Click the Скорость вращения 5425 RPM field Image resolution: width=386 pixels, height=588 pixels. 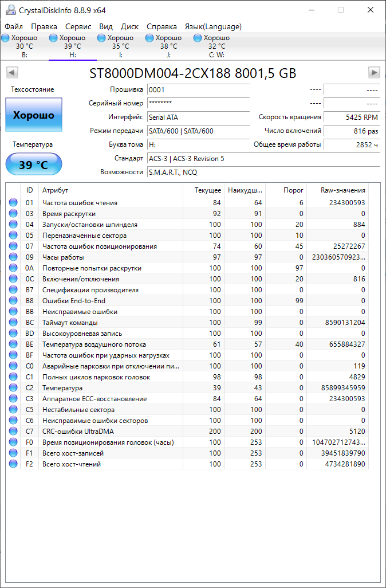coord(352,117)
